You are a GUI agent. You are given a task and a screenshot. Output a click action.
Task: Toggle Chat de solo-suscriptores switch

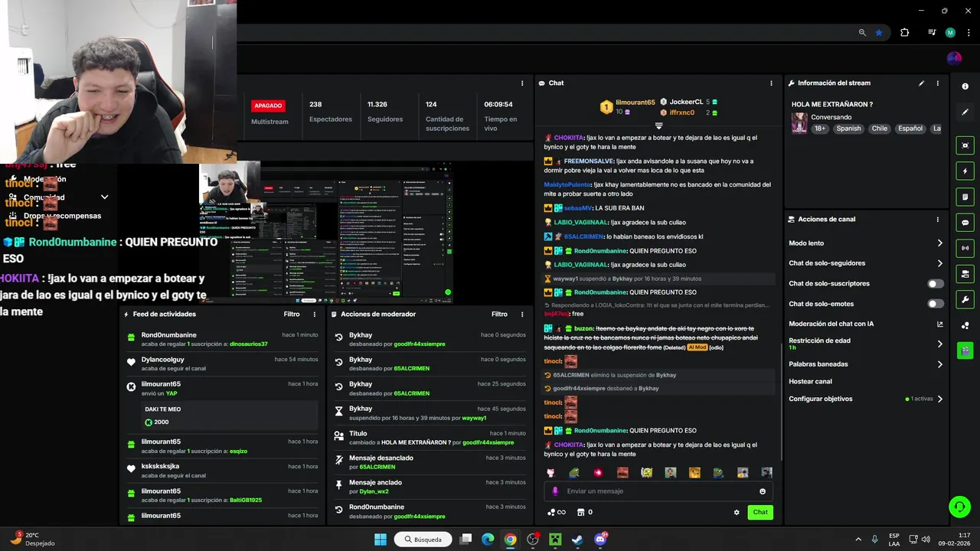point(936,283)
